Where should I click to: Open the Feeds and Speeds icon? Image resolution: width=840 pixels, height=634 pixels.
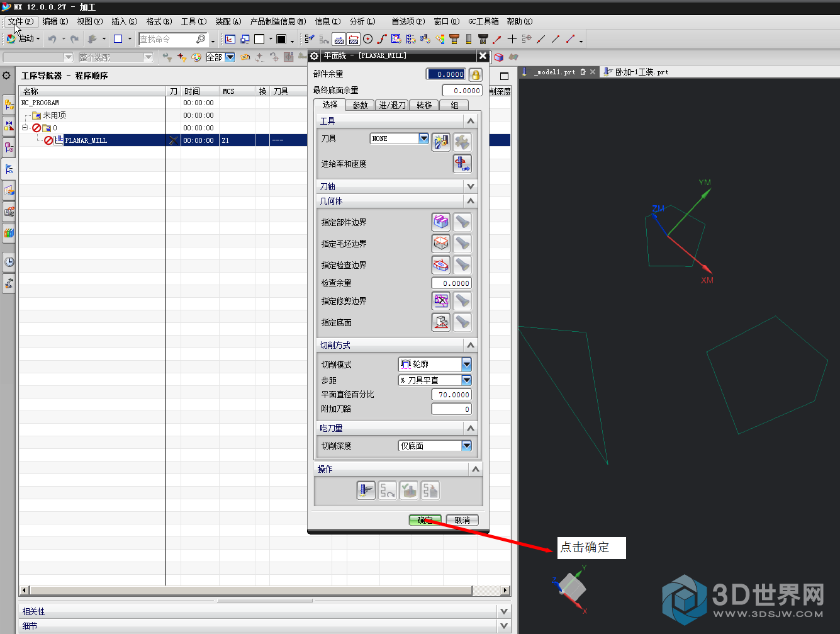click(462, 164)
